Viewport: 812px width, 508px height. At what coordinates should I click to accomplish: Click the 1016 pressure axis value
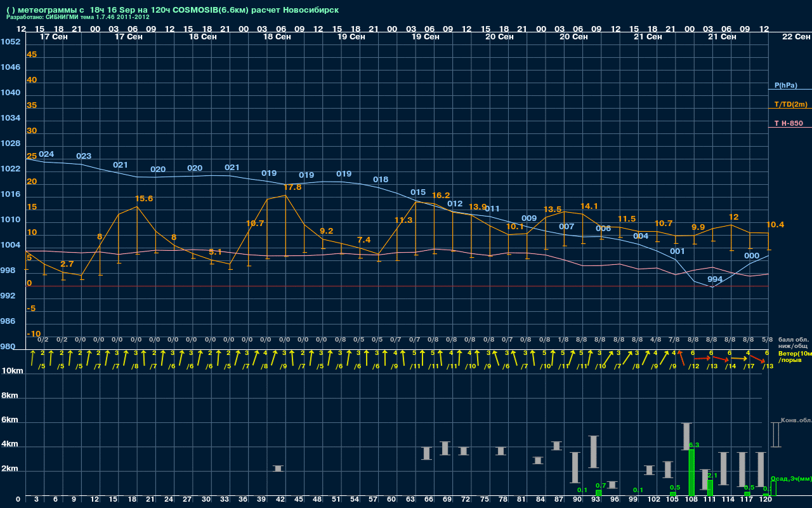[10, 194]
